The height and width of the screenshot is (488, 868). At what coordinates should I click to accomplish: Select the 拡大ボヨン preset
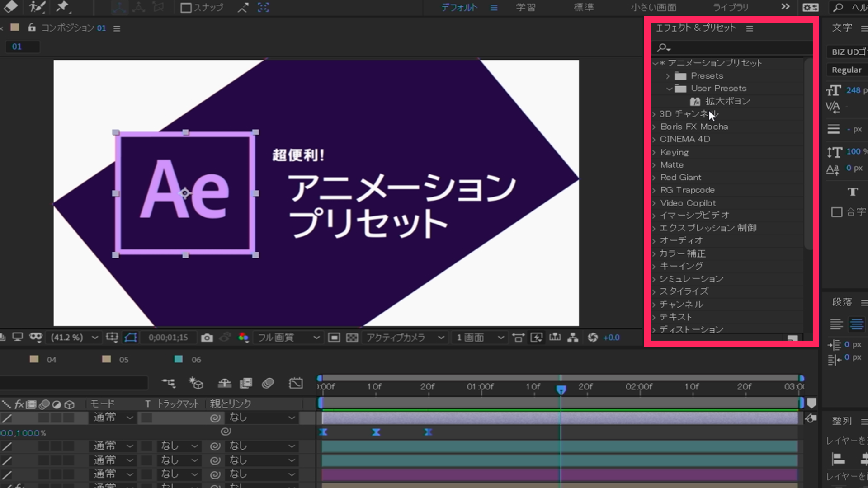(x=727, y=101)
